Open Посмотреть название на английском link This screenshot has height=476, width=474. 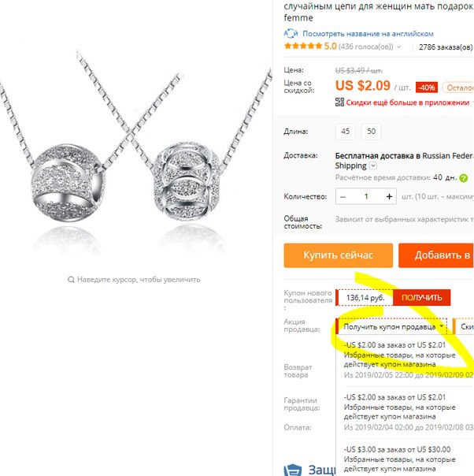coord(368,34)
